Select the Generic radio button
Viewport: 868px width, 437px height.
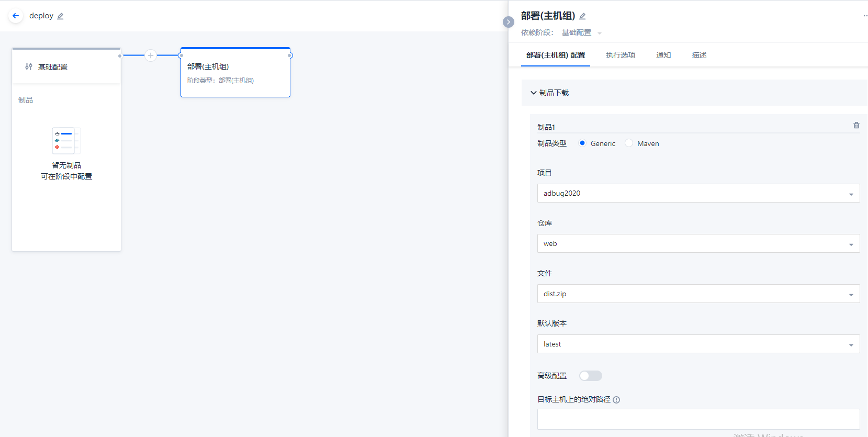tap(582, 143)
